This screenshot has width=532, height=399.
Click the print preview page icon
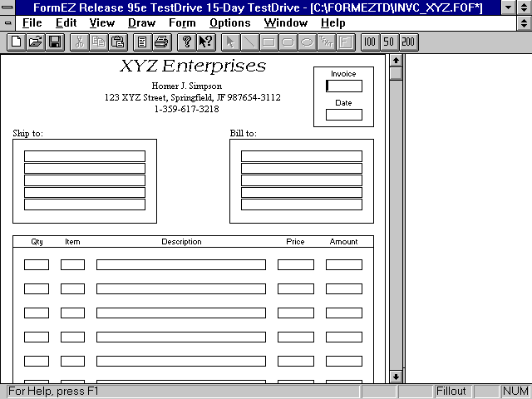point(142,42)
